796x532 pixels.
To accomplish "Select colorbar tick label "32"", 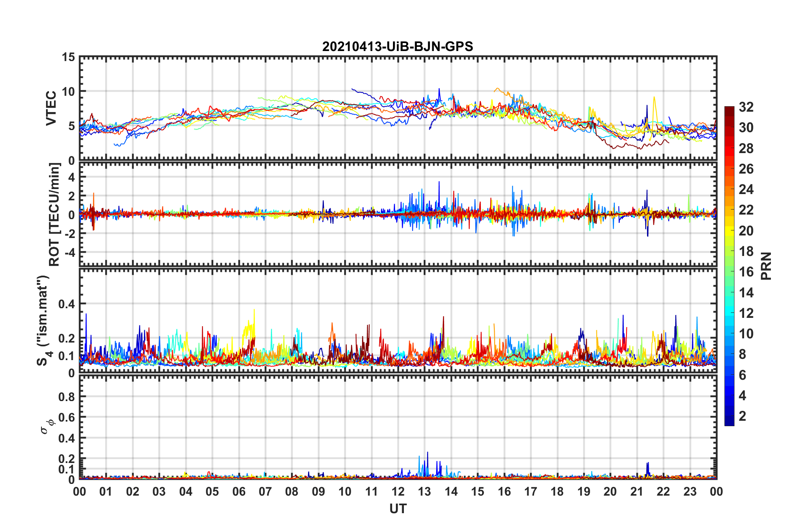I will 746,107.
